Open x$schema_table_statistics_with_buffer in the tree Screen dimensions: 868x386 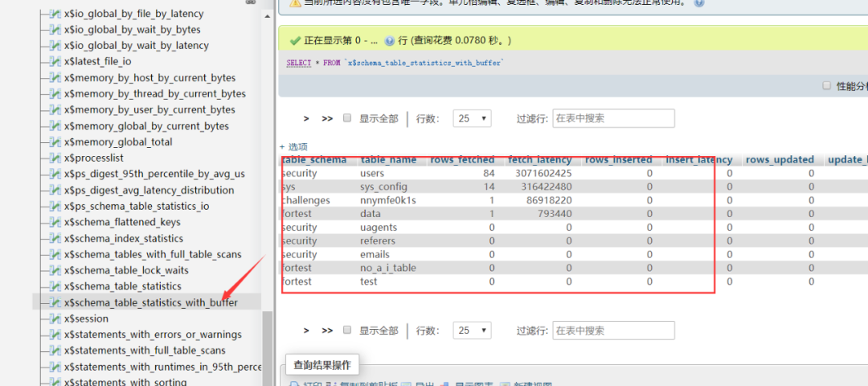coord(150,302)
